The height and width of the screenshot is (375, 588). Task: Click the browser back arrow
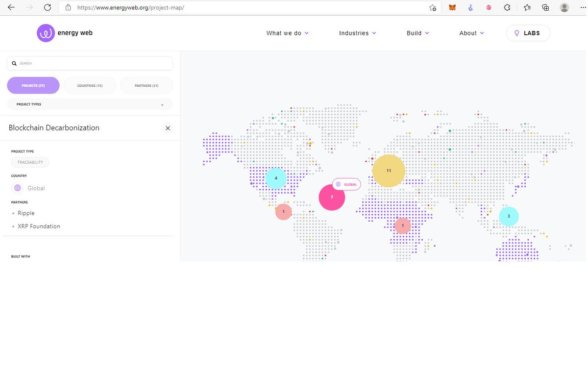point(11,7)
